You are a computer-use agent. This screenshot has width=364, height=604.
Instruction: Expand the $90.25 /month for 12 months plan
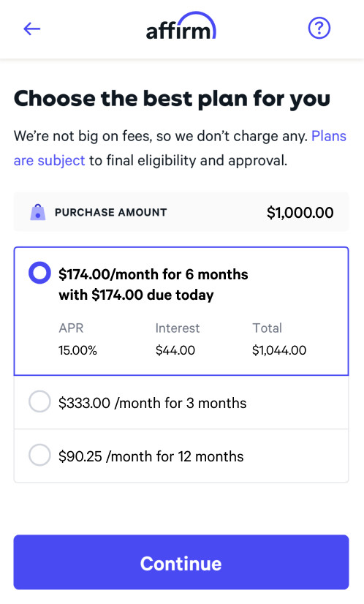(x=181, y=456)
